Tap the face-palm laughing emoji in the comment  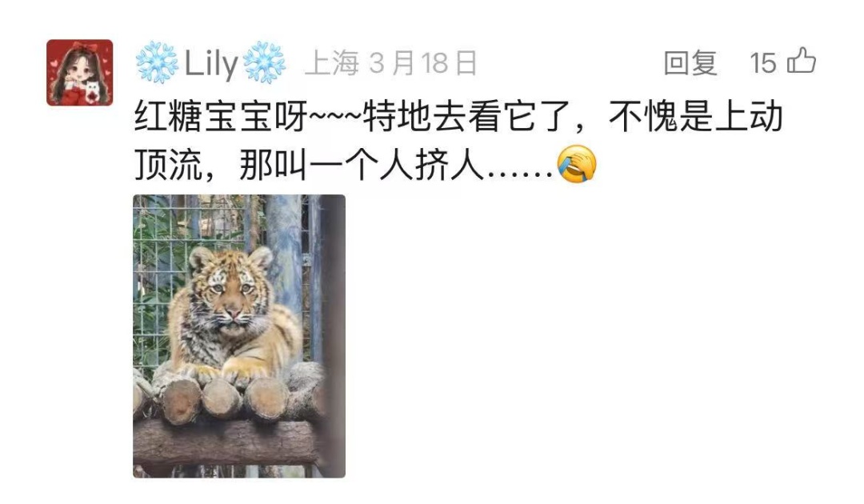tap(577, 164)
